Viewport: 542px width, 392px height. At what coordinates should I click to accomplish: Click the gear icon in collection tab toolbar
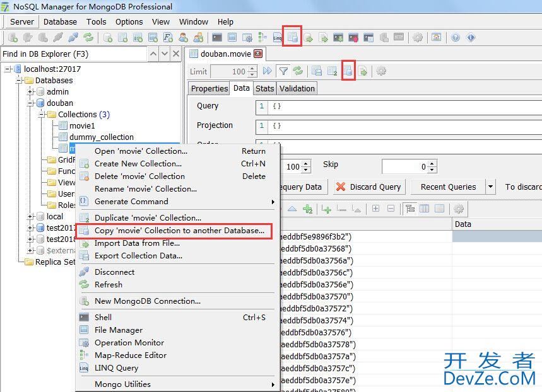pos(381,71)
